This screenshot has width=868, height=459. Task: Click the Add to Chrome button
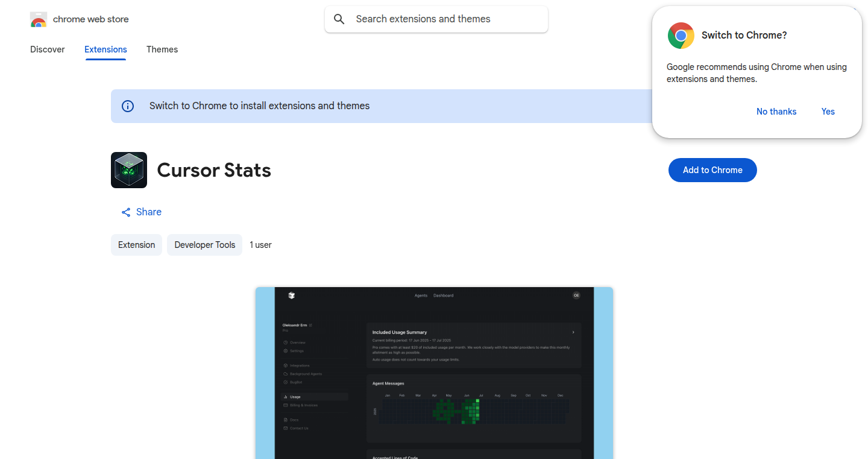point(712,170)
